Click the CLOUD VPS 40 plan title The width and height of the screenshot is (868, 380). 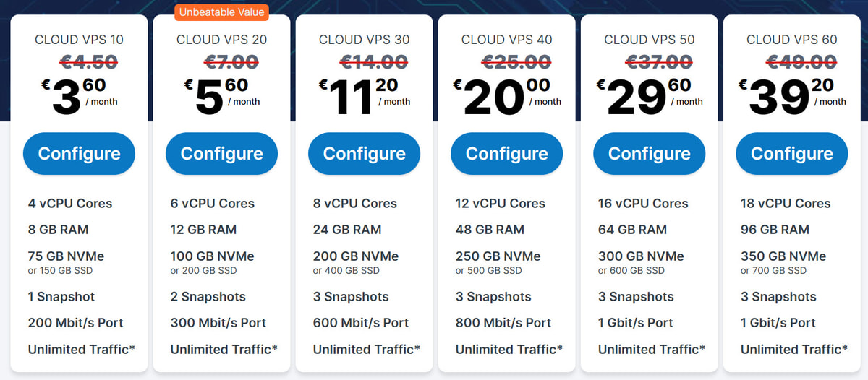tap(506, 40)
